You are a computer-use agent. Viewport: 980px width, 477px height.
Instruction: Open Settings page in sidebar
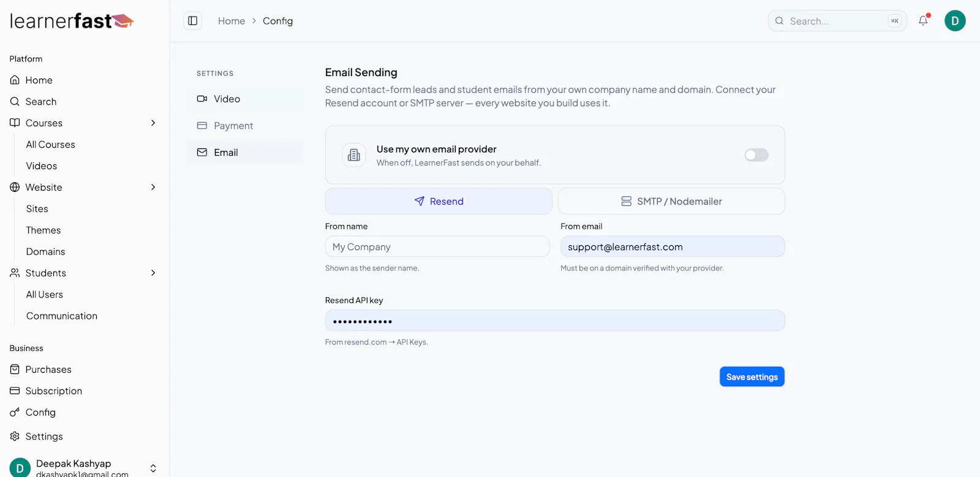[x=44, y=436]
